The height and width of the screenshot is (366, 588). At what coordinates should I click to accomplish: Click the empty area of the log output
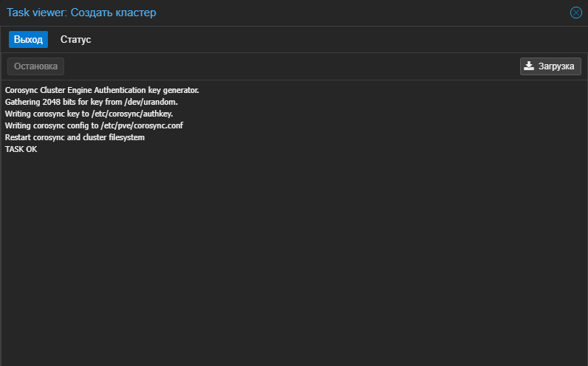[294, 259]
